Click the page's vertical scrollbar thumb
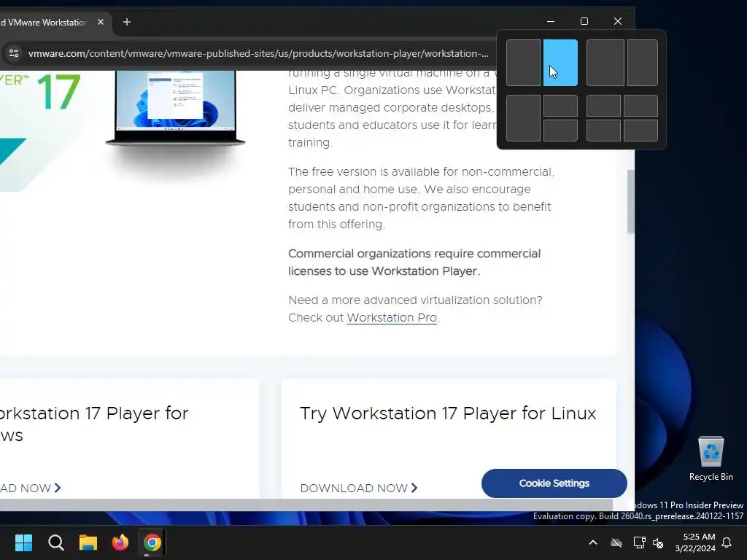The image size is (747, 560). coord(631,202)
